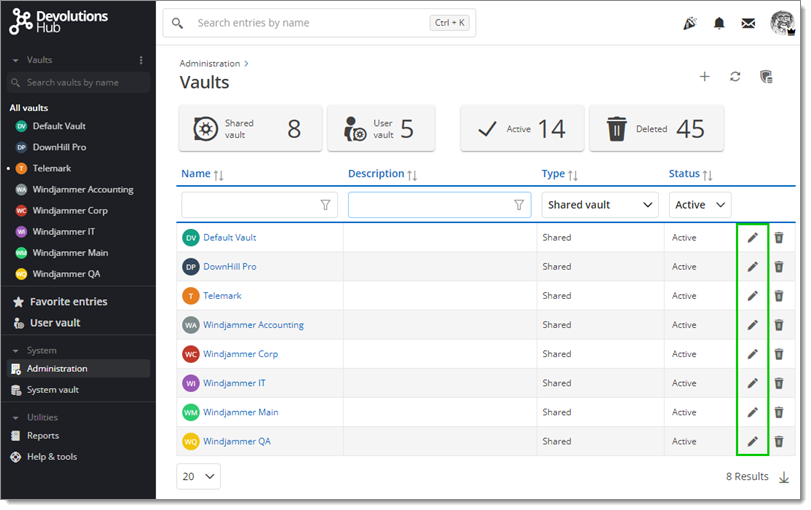The image size is (811, 510).
Task: Collapse the System sidebar section
Action: [16, 351]
